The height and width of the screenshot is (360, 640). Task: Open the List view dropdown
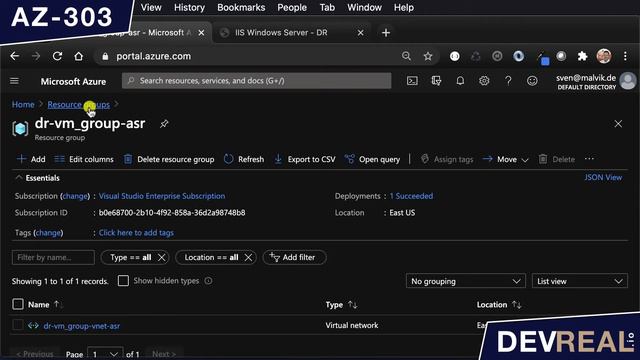580,281
